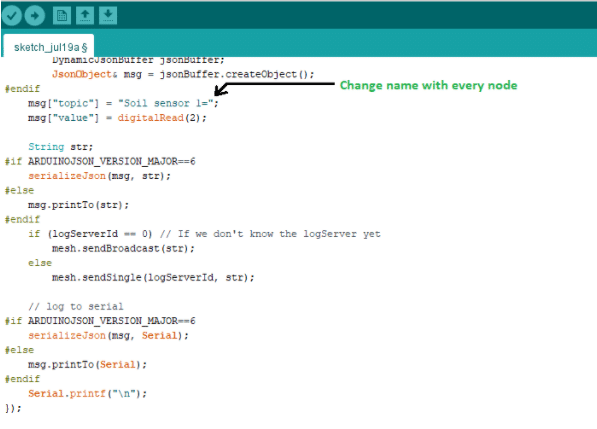Click the msg.printTo(Serial) line
Image resolution: width=597 pixels, height=429 pixels.
coord(88,365)
